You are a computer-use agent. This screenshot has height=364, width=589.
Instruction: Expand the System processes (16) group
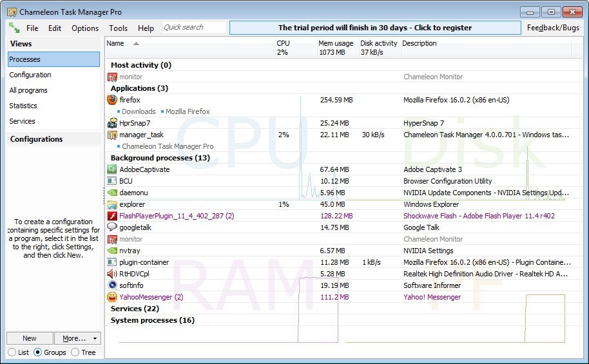click(x=153, y=320)
